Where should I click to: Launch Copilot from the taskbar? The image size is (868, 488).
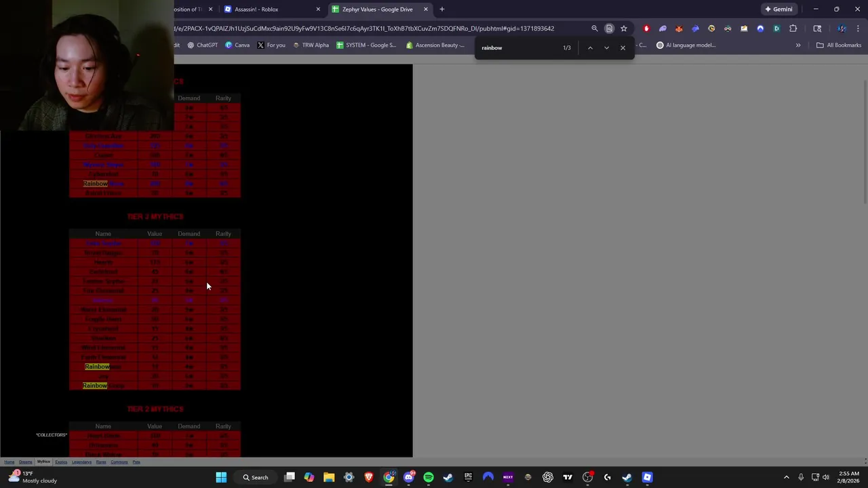pos(309,477)
